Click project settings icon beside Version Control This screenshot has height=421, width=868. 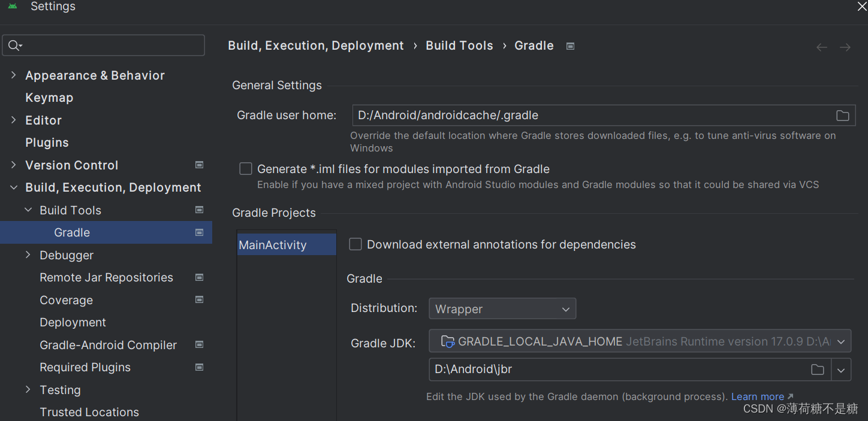tap(200, 165)
